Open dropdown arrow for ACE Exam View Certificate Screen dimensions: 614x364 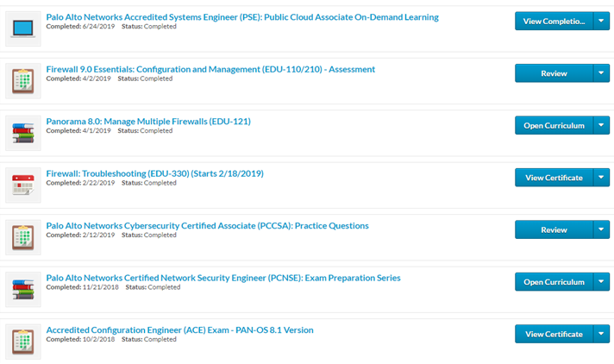click(602, 334)
